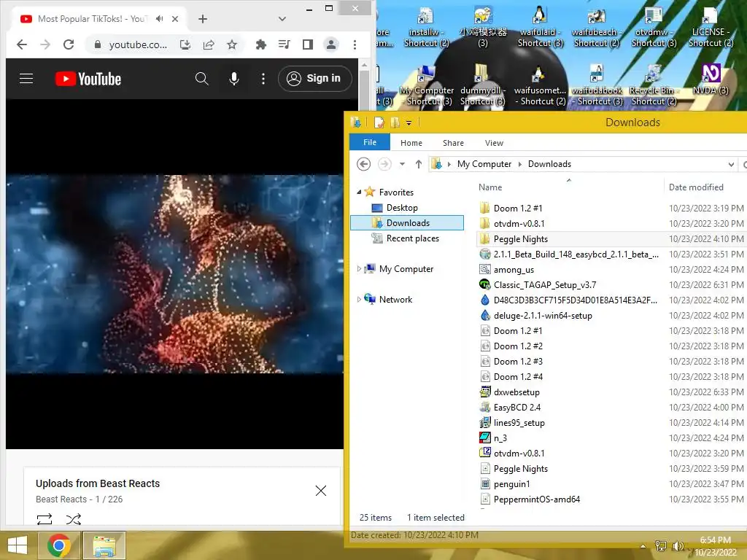Expand Network tree node
Screen dimensions: 747x560
tap(359, 299)
